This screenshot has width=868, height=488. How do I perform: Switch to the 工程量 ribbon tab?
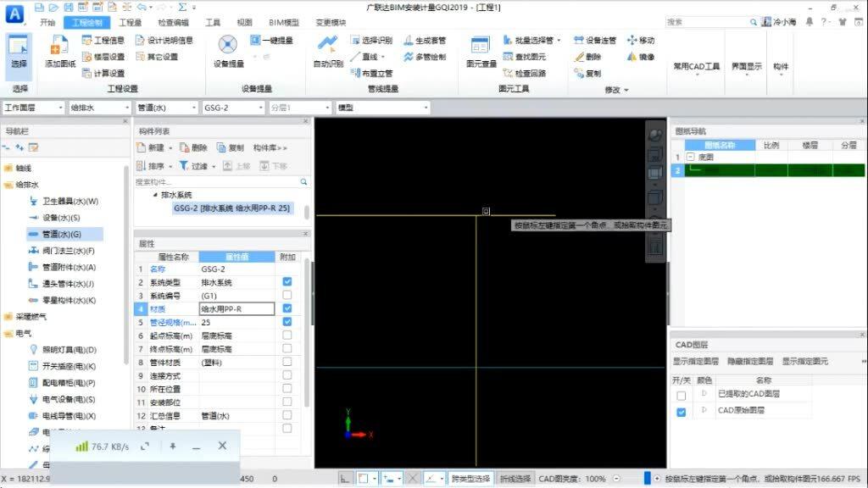coord(130,23)
